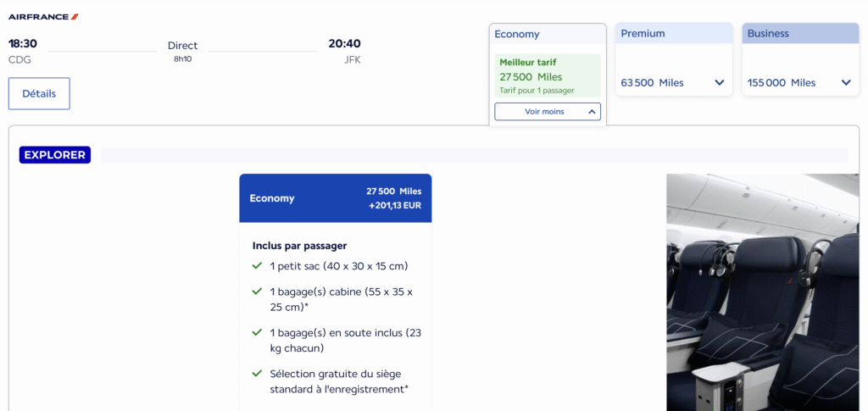The width and height of the screenshot is (868, 411).
Task: Click the 63 500 Miles Premium price
Action: point(652,83)
